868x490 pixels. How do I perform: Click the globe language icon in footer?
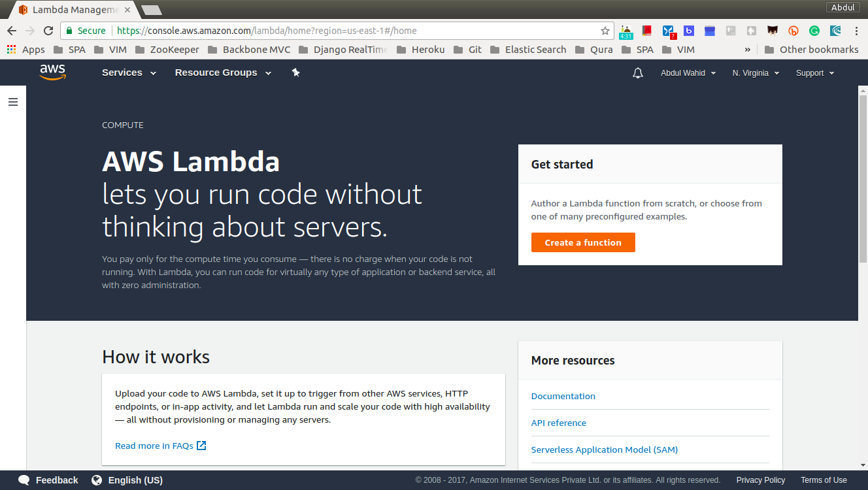tap(97, 480)
